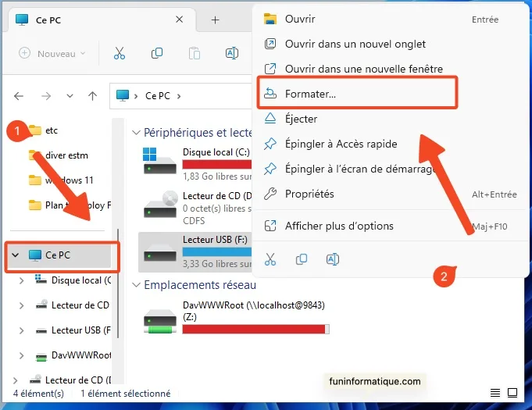Screen dimensions: 532x410
Task: Click the DavWWWRoot (Z:) red capacity bar
Action: click(255, 329)
